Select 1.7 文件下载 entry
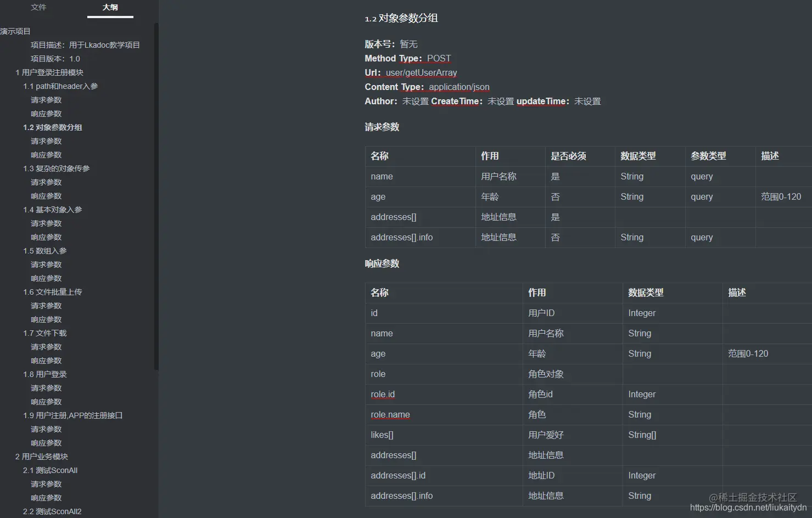 tap(45, 333)
